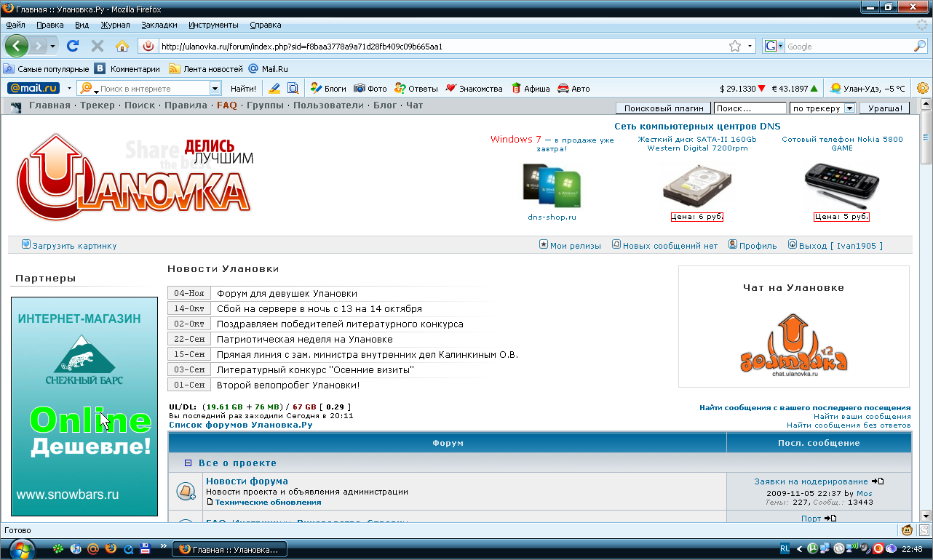Open the Лента новостей bookmark

pos(206,69)
